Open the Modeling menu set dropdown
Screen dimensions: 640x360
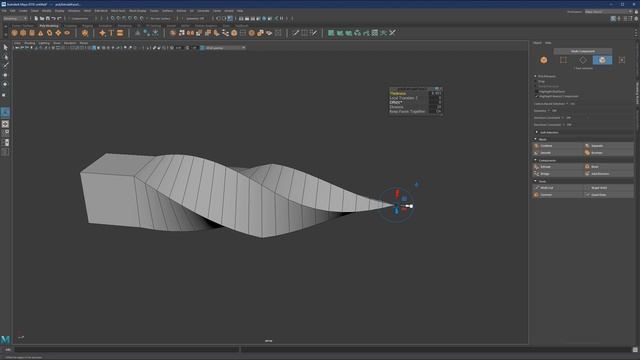[15, 18]
